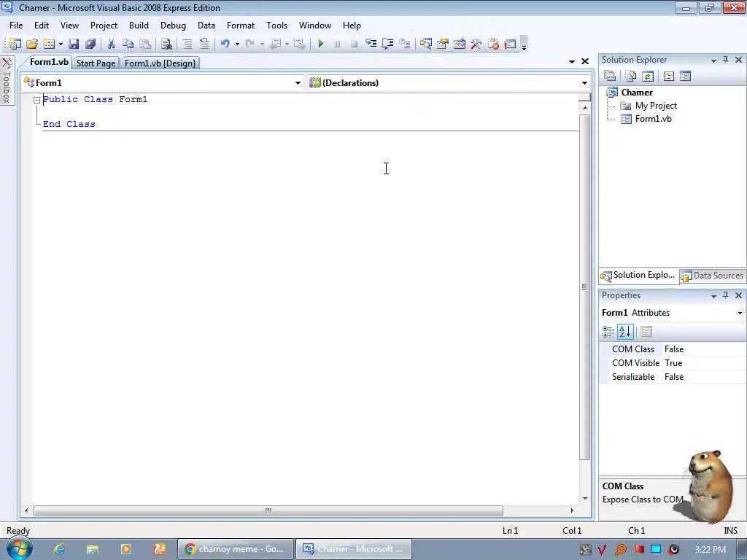Click the Break All pause icon
Screen dimensions: 747x560
click(x=337, y=44)
